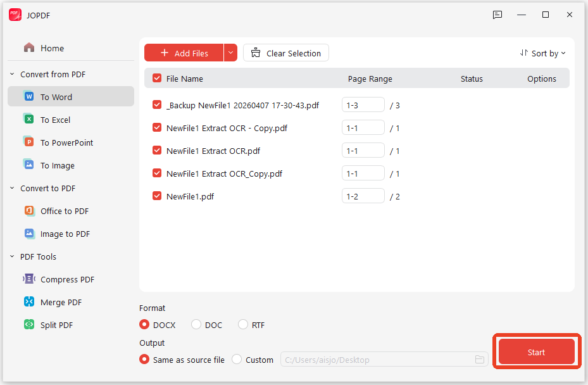588x385 pixels.
Task: Toggle the select-all checkbox in the header
Action: coord(158,78)
